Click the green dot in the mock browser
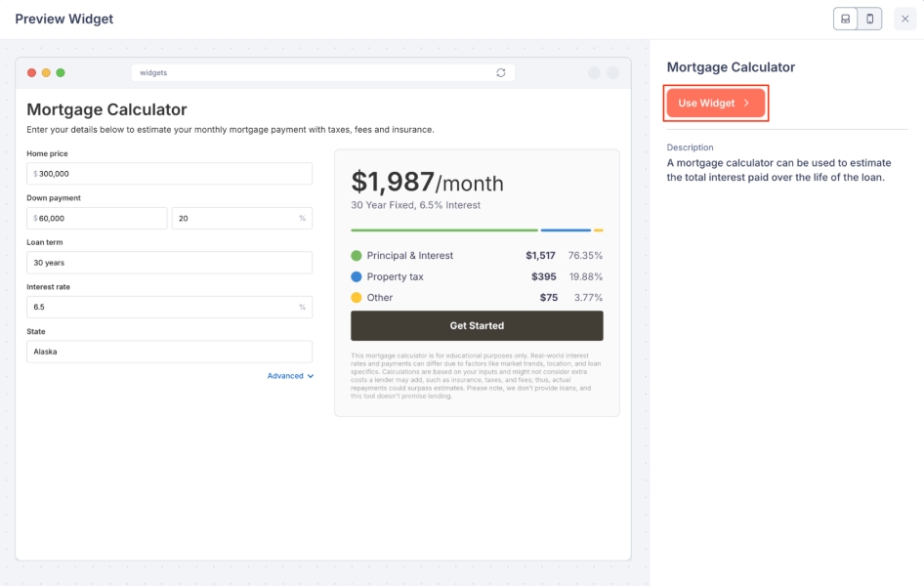The image size is (924, 586). tap(61, 72)
